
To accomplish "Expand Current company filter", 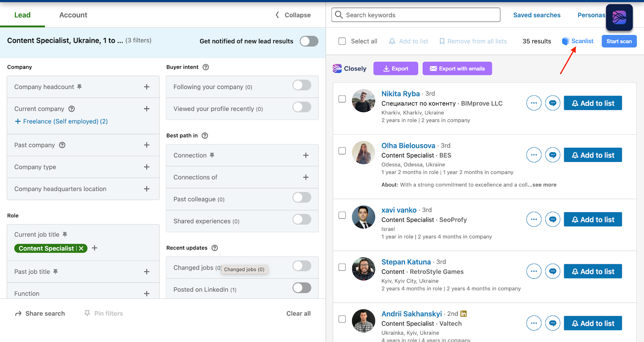I will (x=147, y=109).
